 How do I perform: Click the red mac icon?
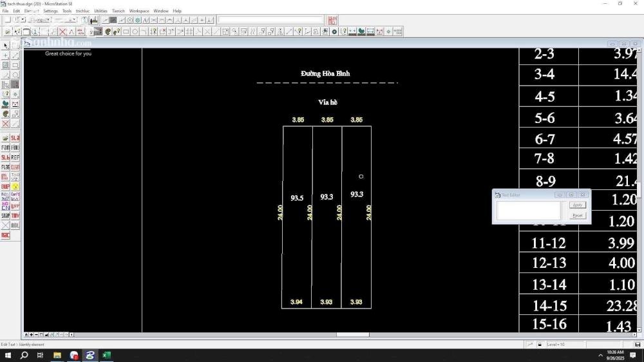coord(5,235)
